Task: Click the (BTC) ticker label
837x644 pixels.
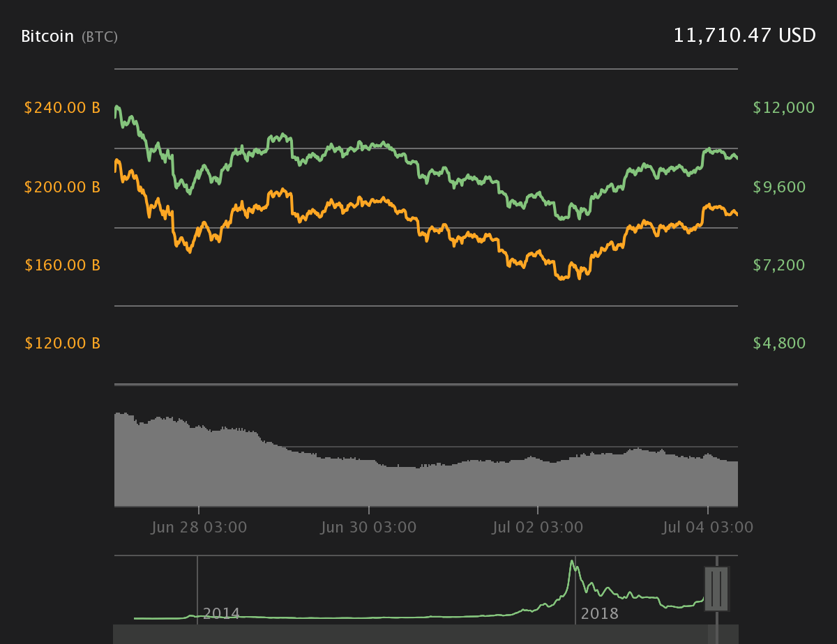Action: click(x=100, y=37)
